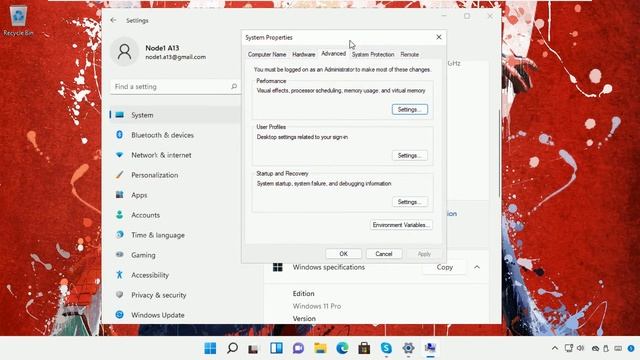
Task: Switch to the Hardware tab
Action: point(304,54)
